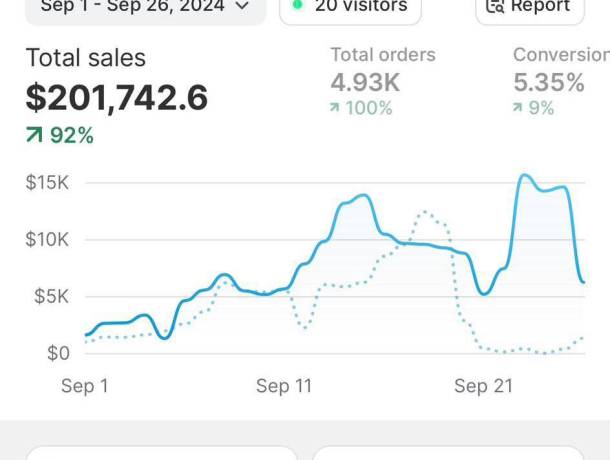610x460 pixels.
Task: Click the 9% conversion increase arrow icon
Action: pos(517,107)
